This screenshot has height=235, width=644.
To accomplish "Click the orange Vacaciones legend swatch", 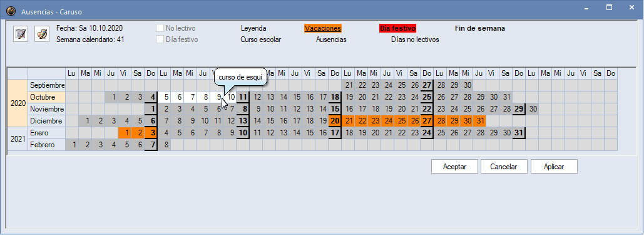I will click(323, 28).
